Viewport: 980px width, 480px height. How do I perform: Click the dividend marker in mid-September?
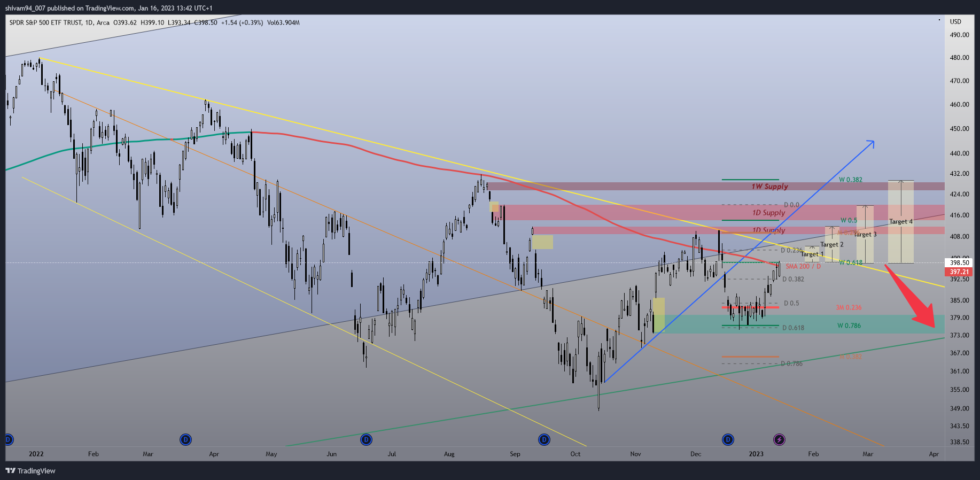pyautogui.click(x=544, y=440)
